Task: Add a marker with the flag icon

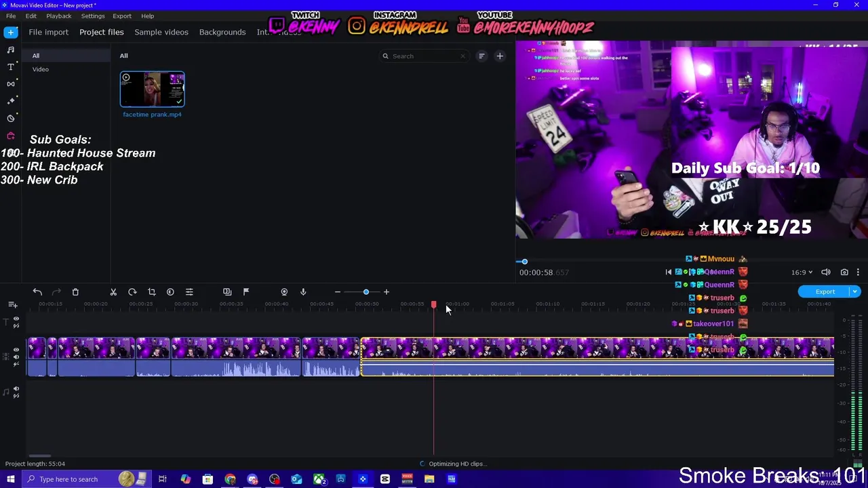Action: point(246,292)
